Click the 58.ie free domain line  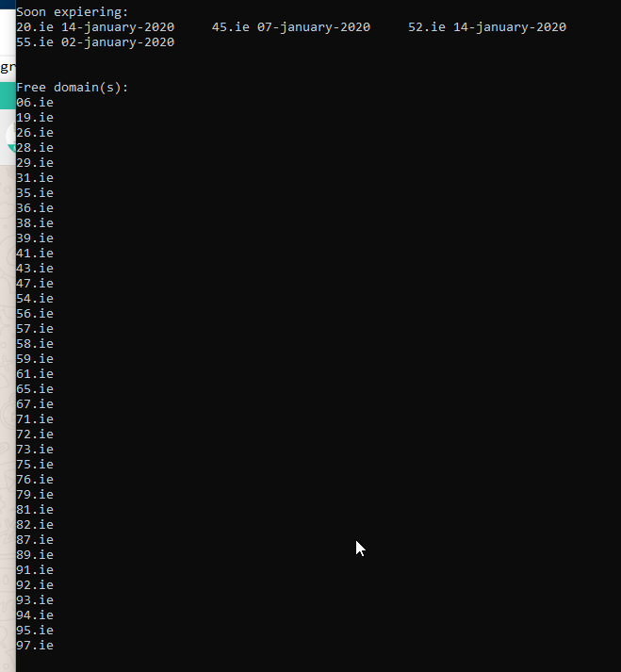pyautogui.click(x=35, y=344)
